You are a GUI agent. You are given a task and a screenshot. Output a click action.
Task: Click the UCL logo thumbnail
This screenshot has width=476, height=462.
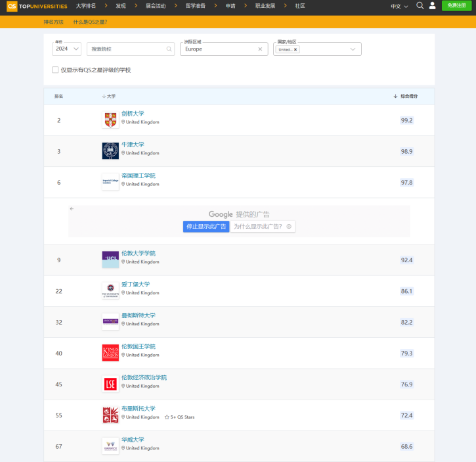pyautogui.click(x=110, y=260)
